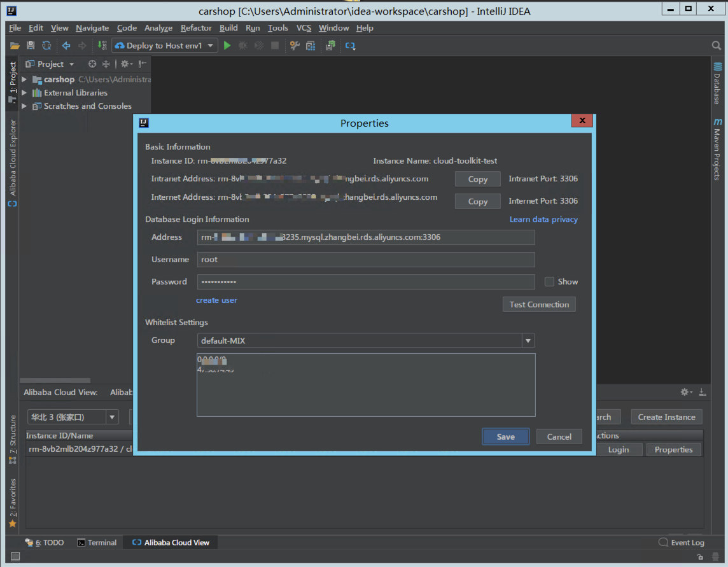This screenshot has width=728, height=567.
Task: Click the Stop square toolbar icon
Action: [275, 46]
